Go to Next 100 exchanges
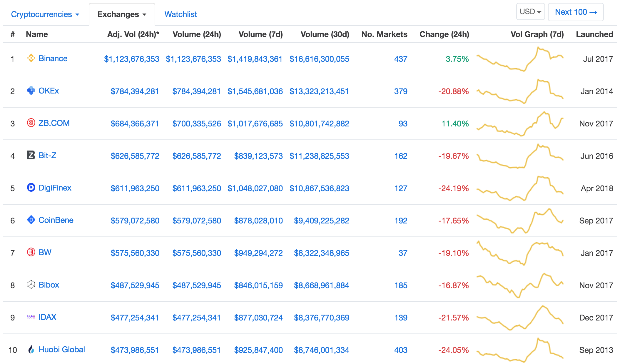The height and width of the screenshot is (364, 625). 576,12
